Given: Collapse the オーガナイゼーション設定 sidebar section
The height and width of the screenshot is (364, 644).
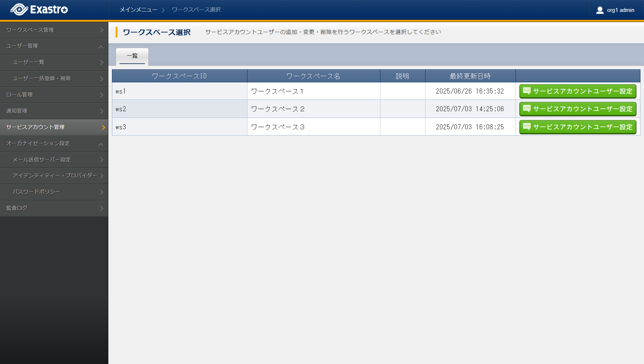Looking at the screenshot, I should 101,144.
